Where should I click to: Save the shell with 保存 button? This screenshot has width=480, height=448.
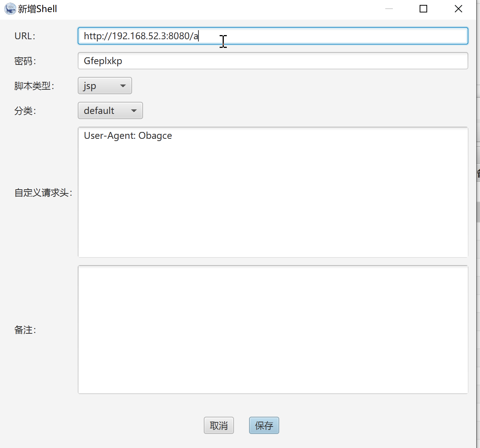pyautogui.click(x=264, y=425)
